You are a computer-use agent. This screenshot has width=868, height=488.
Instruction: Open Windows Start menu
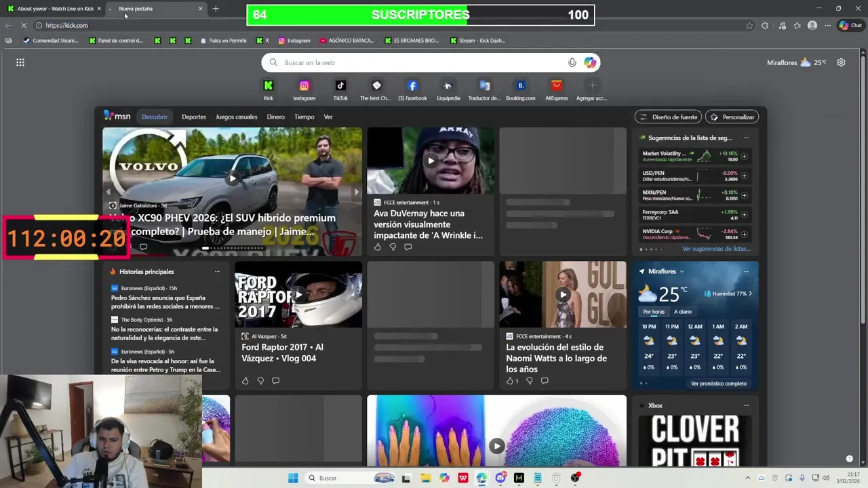pos(293,478)
